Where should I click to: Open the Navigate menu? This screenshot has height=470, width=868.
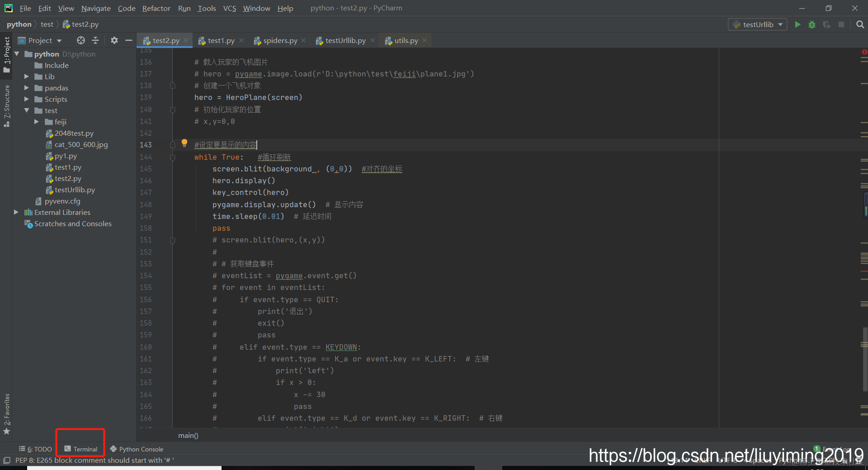(96, 8)
